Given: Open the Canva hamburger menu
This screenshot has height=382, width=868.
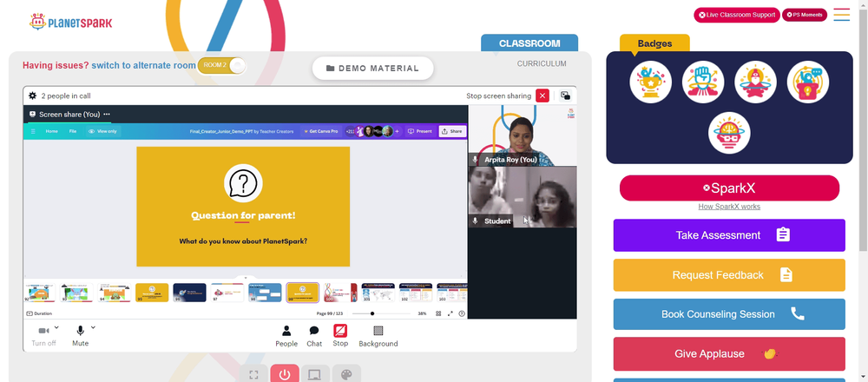Looking at the screenshot, I should point(33,131).
